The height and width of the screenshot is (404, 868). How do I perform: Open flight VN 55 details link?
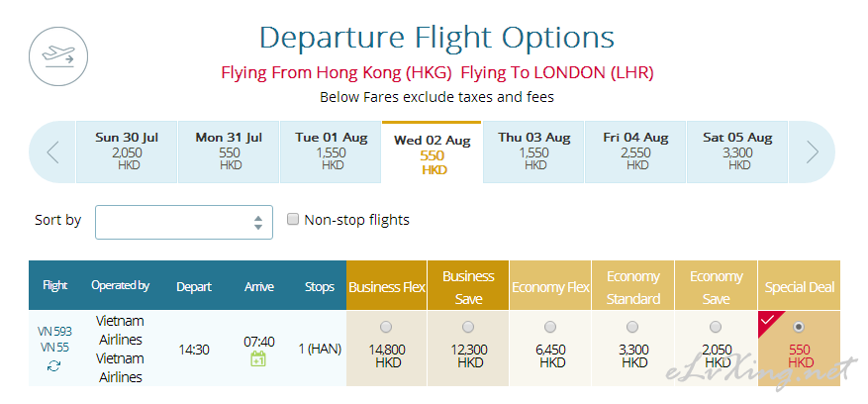coord(54,348)
